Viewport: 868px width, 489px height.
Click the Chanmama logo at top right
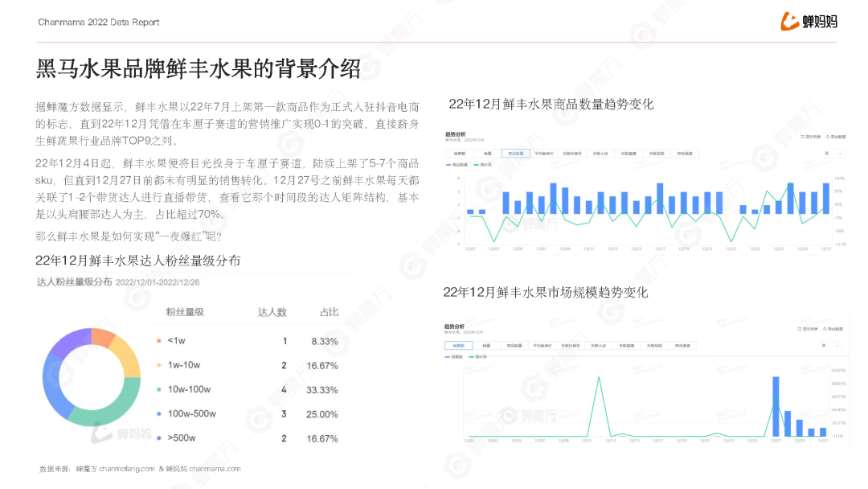[x=809, y=22]
